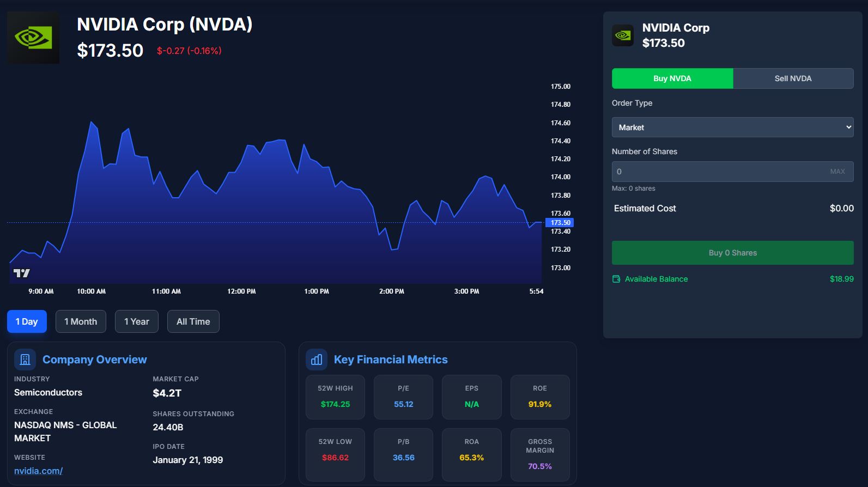Click the Company Overview heading
The image size is (868, 487).
(x=95, y=360)
